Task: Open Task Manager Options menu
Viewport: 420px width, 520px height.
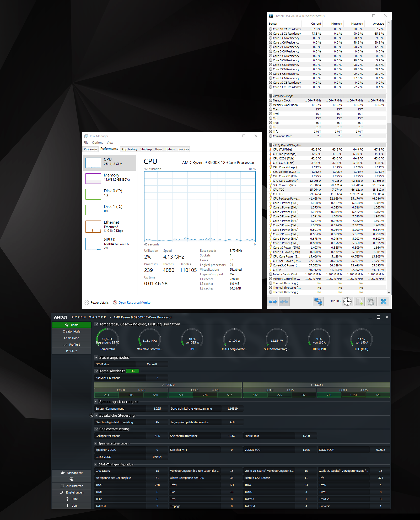Action: coord(98,143)
